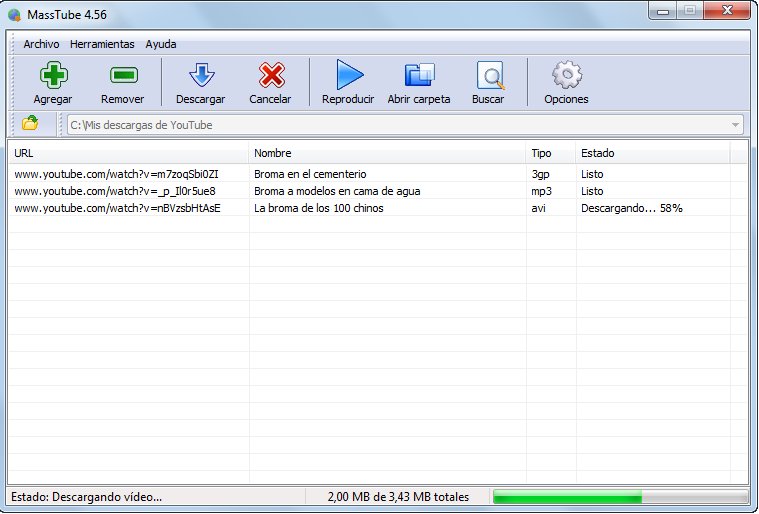The image size is (759, 514).
Task: Click the C:\Mis descargas de YouTube path field
Action: click(x=405, y=125)
